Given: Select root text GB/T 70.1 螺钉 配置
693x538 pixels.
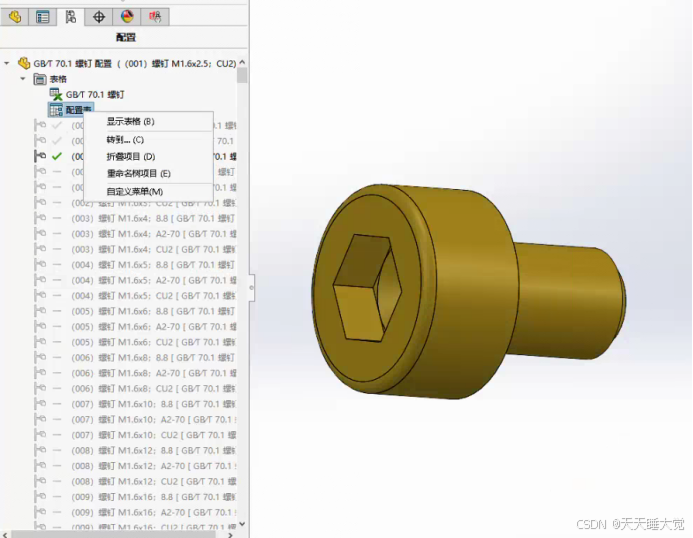Looking at the screenshot, I should (x=73, y=64).
